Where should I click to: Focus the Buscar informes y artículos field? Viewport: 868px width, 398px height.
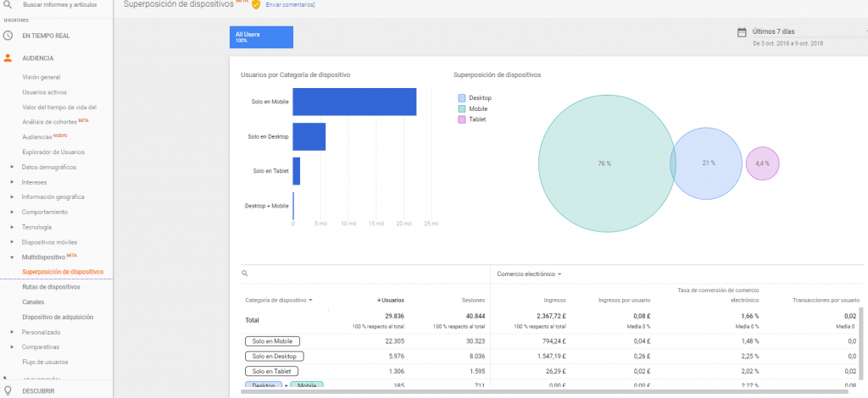click(60, 4)
